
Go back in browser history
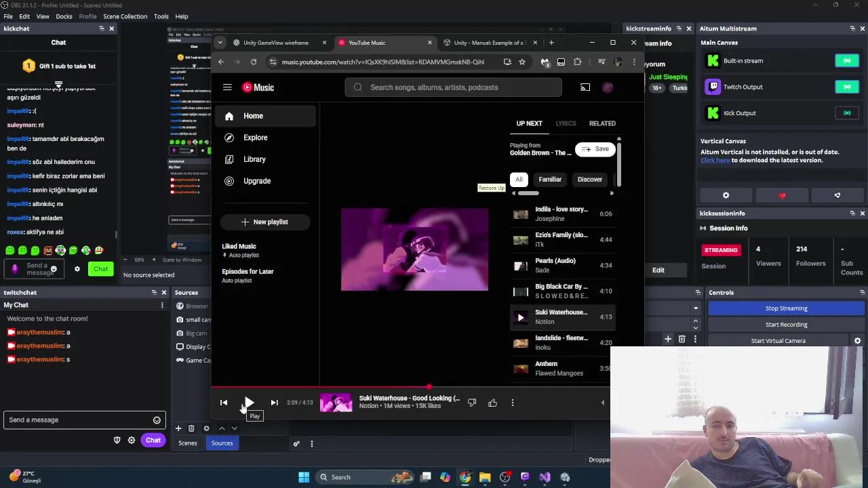coord(221,62)
